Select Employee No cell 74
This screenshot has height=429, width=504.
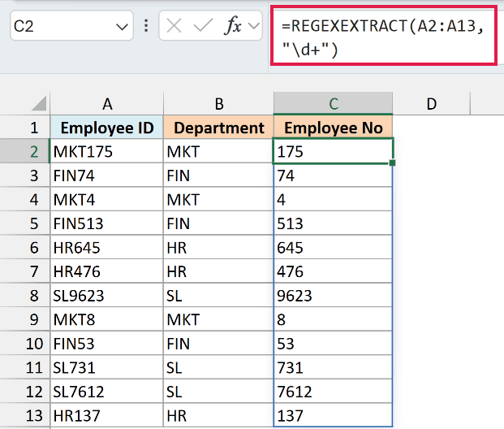click(x=333, y=175)
